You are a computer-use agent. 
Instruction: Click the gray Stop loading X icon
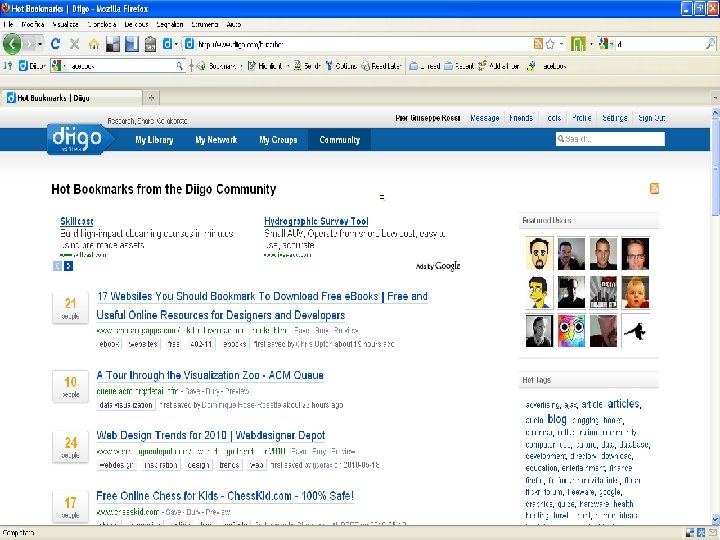74,44
